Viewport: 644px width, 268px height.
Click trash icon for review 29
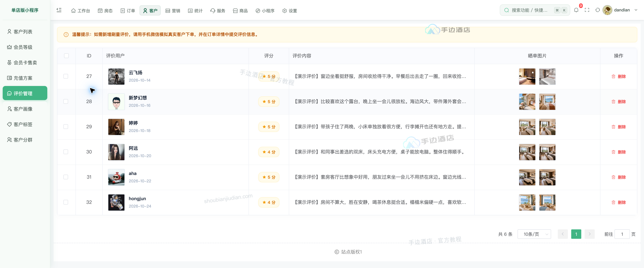click(613, 127)
